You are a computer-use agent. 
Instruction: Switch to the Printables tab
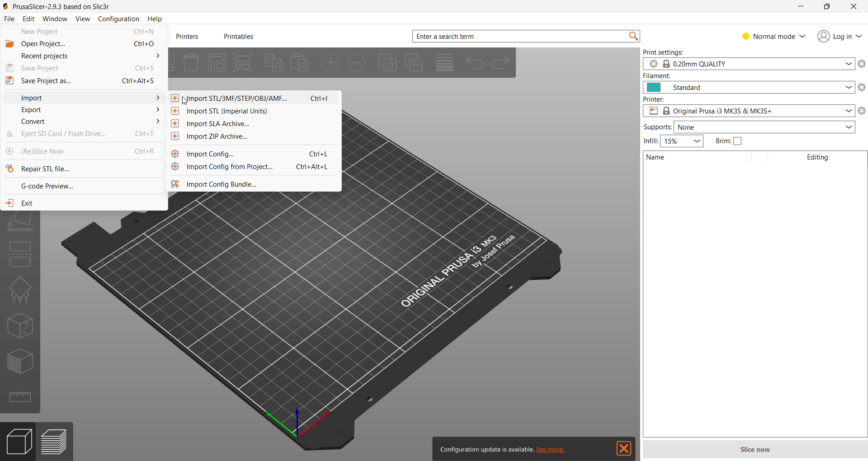(x=239, y=37)
